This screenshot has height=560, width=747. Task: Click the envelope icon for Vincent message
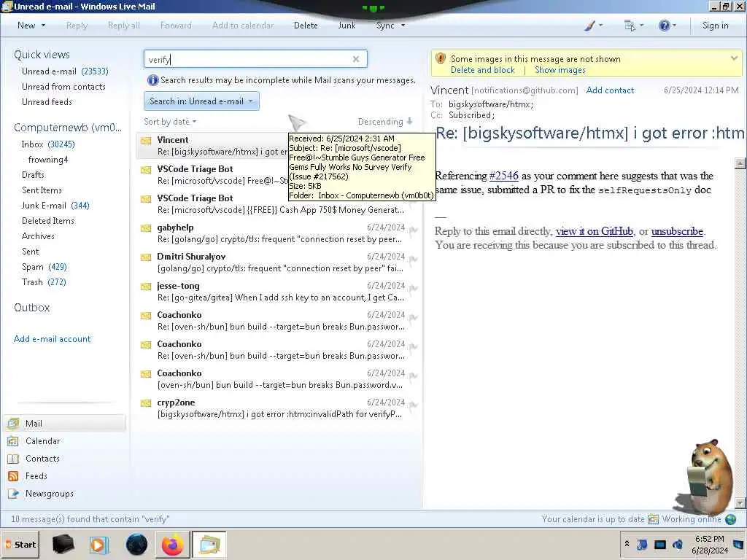pos(146,141)
